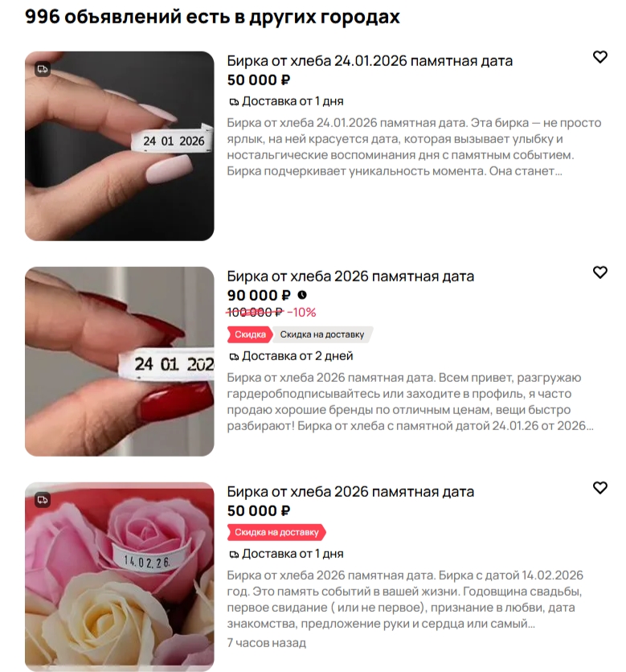This screenshot has height=672, width=626.
Task: Add the 24.01.2026 bread tag listing to favorites
Action: click(599, 57)
